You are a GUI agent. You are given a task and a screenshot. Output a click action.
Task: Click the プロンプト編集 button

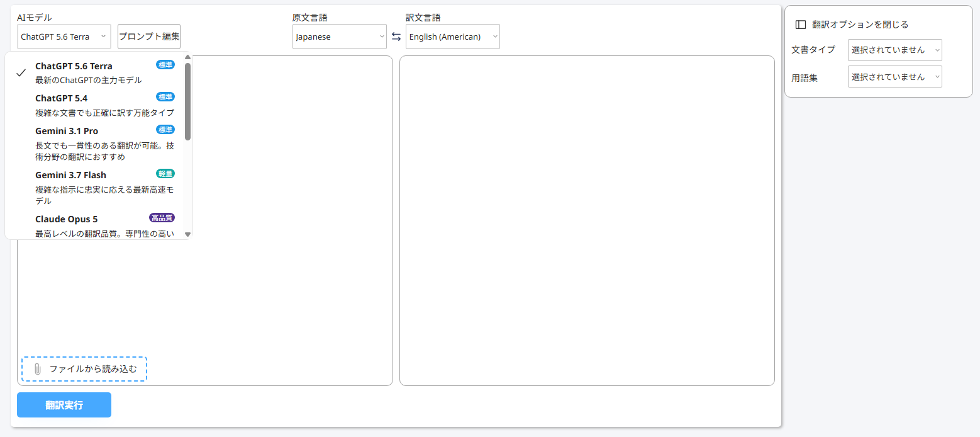pos(149,37)
